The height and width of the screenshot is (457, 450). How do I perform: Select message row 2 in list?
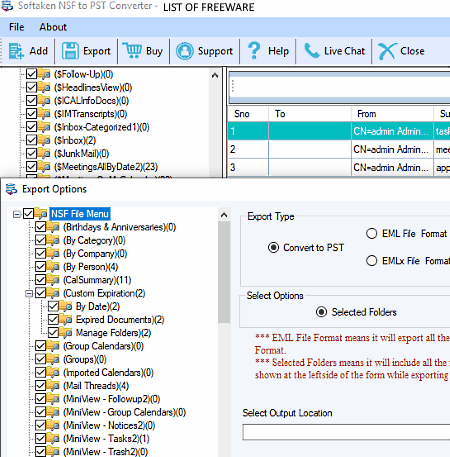pyautogui.click(x=339, y=149)
